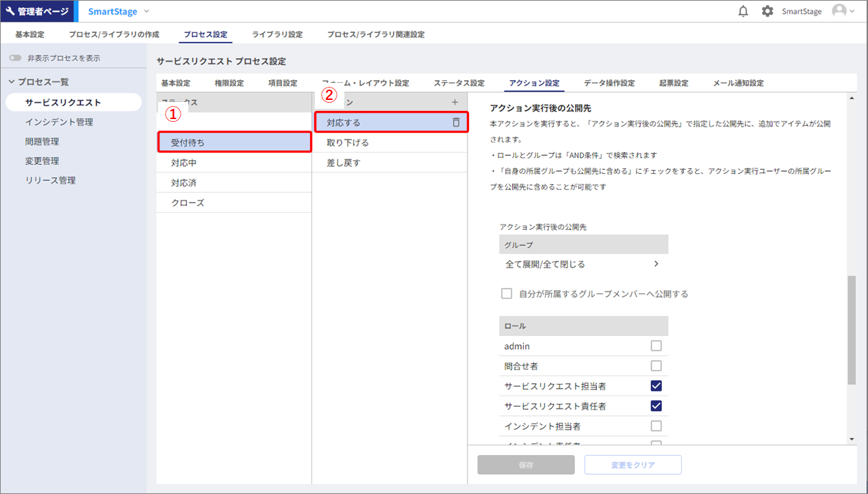Click the vertical scrollbar thumb
This screenshot has width=868, height=494.
coord(852,330)
